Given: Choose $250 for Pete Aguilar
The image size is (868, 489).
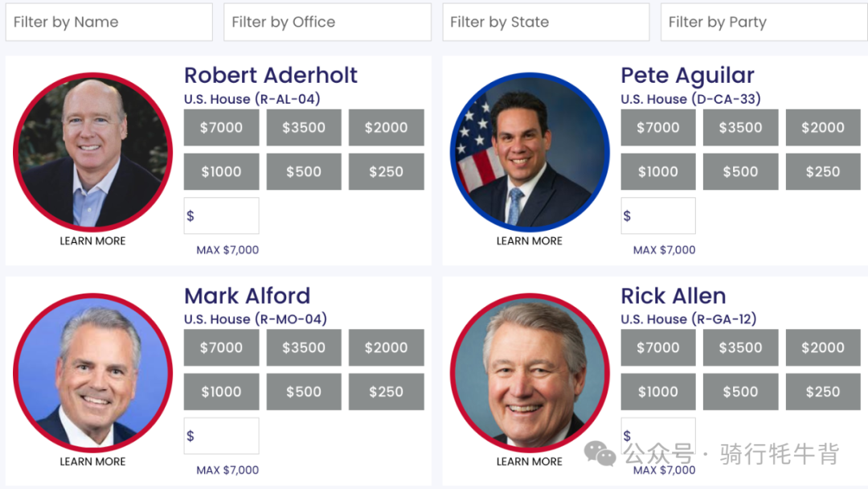Looking at the screenshot, I should coord(823,171).
